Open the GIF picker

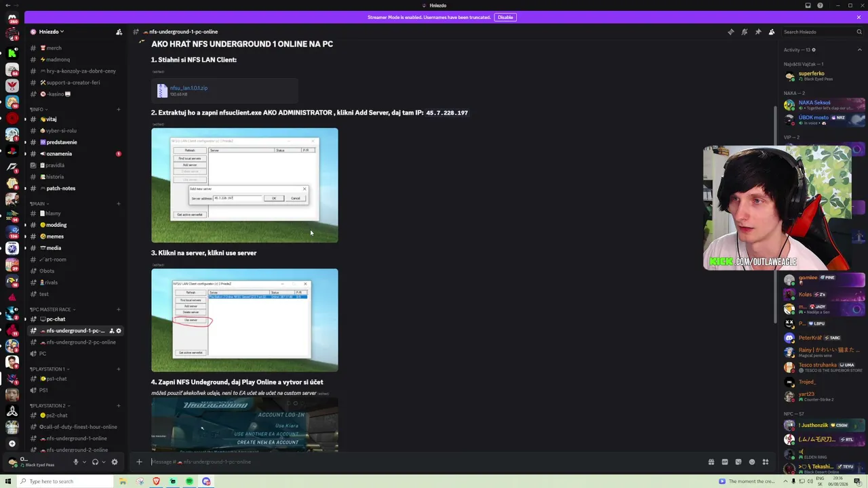725,462
